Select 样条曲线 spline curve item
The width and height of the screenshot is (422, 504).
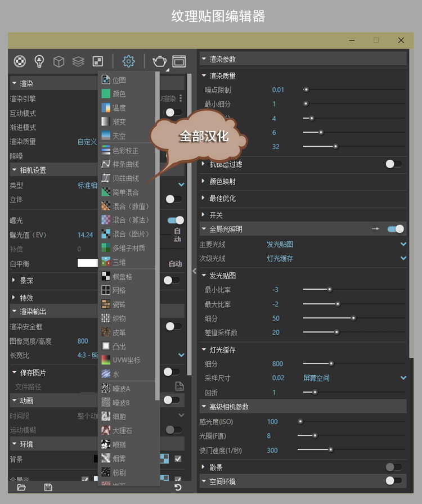pos(127,164)
